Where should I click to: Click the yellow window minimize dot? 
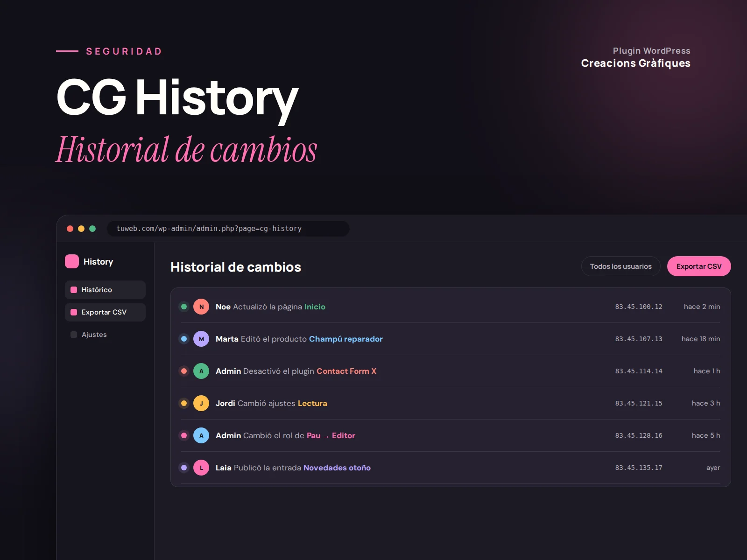coord(81,229)
